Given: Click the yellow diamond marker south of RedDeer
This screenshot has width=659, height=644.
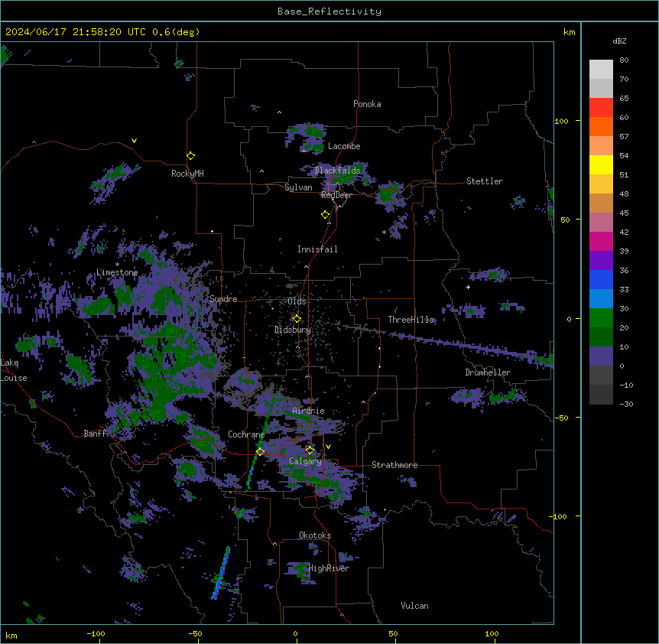Looking at the screenshot, I should click(325, 215).
